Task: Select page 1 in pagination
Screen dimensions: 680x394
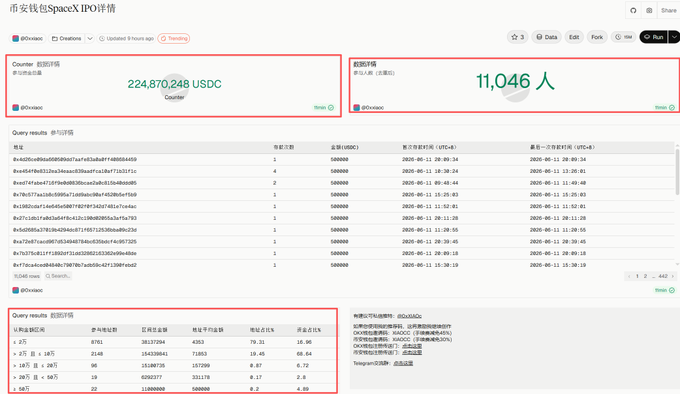Action: point(637,276)
